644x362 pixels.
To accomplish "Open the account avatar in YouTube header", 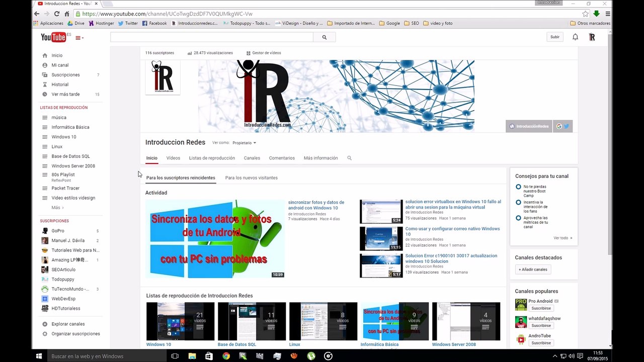I will click(x=592, y=37).
